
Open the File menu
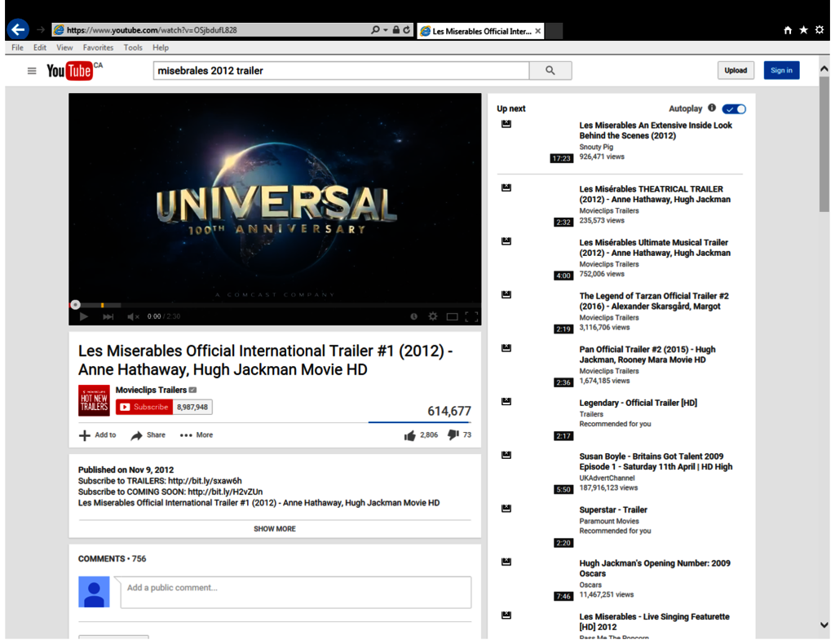click(18, 47)
